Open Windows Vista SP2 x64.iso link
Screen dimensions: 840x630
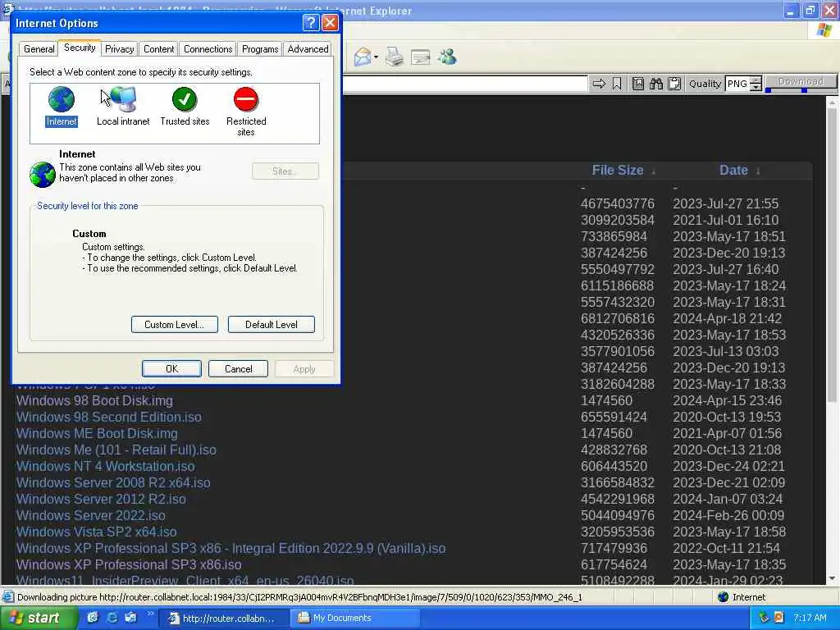click(97, 532)
